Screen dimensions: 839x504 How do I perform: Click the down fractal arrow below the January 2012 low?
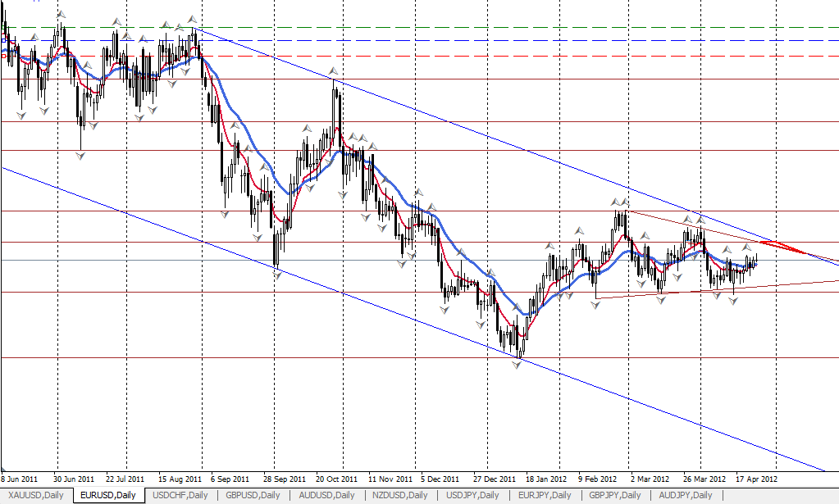(517, 365)
